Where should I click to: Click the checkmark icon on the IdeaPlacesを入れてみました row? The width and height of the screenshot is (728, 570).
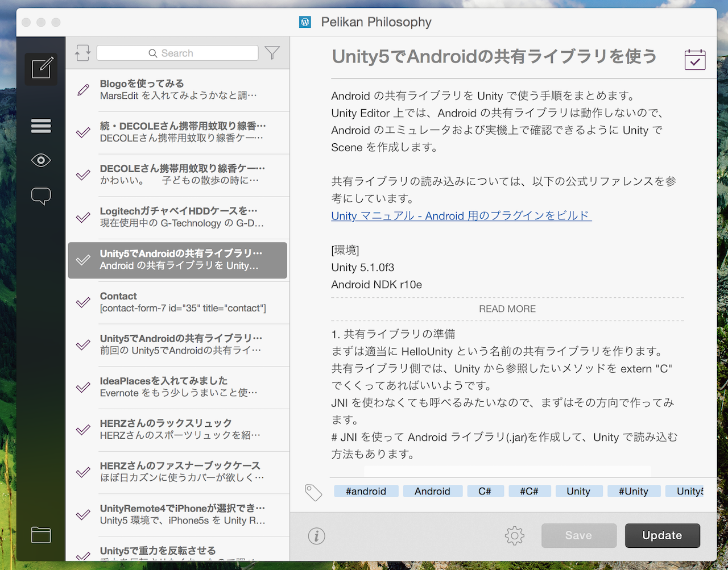click(x=84, y=387)
